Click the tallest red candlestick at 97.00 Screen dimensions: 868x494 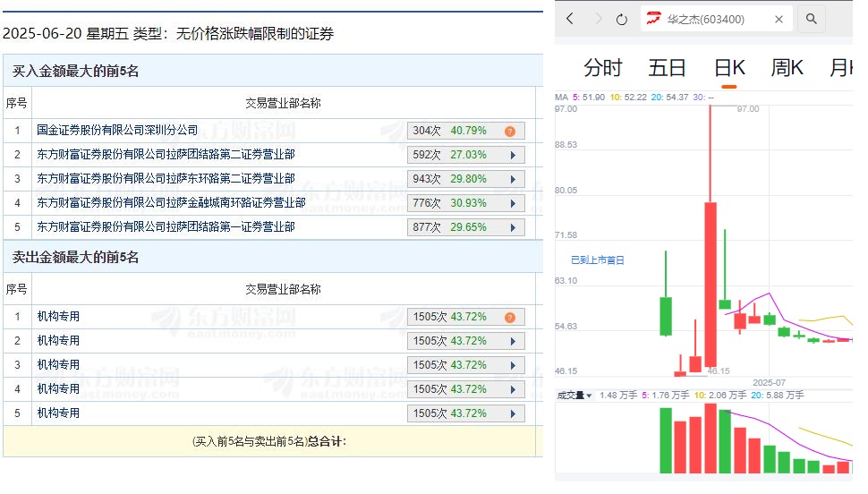coord(711,237)
